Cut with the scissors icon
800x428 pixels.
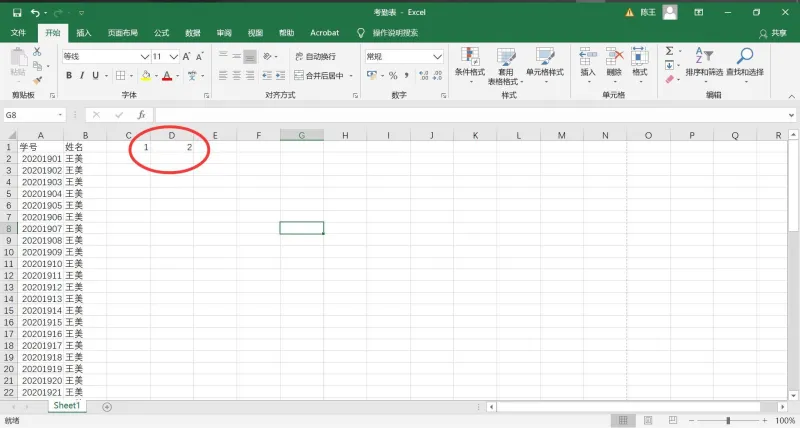point(37,52)
